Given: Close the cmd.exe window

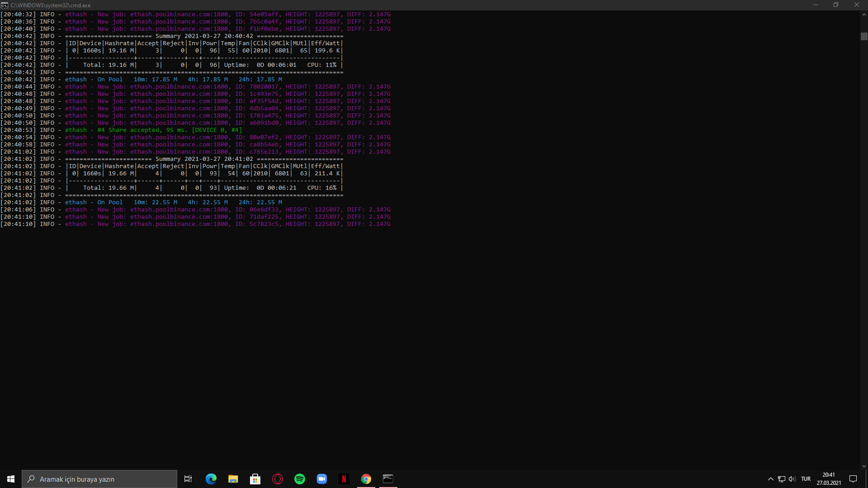Looking at the screenshot, I should (857, 5).
